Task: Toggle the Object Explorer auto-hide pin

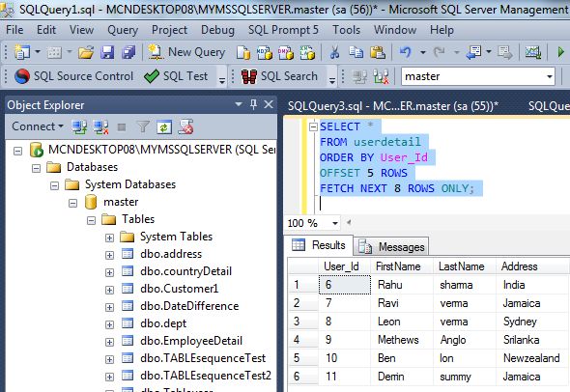Action: [254, 104]
